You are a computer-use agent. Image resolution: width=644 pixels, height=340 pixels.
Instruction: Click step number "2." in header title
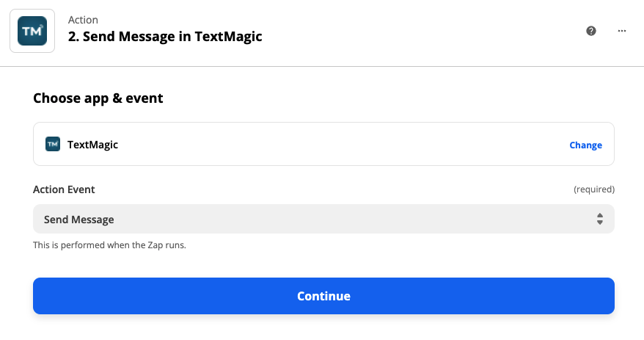pos(73,37)
